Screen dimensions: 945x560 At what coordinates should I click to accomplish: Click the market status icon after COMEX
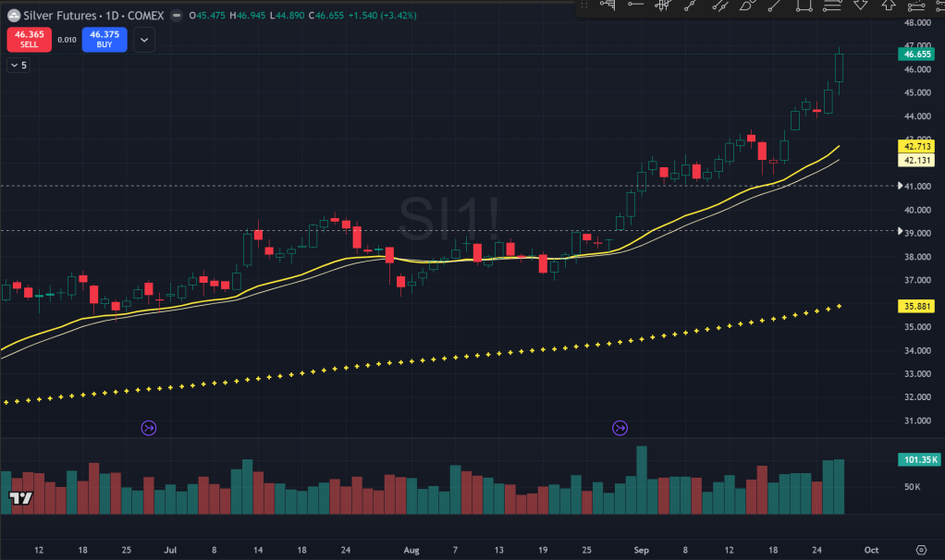pyautogui.click(x=177, y=16)
